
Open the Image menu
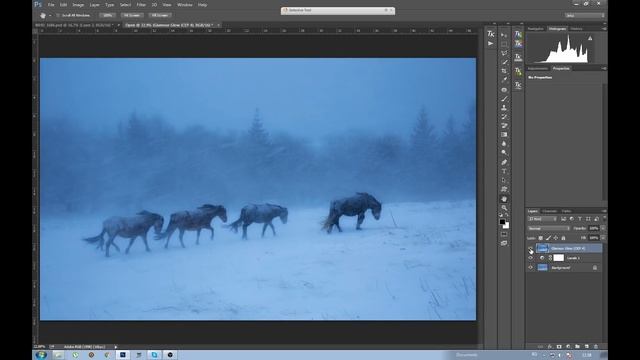(78, 5)
